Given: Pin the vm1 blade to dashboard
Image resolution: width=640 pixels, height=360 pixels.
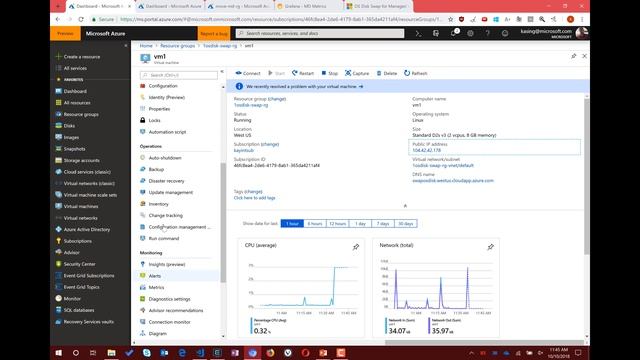Looking at the screenshot, I should coord(573,56).
